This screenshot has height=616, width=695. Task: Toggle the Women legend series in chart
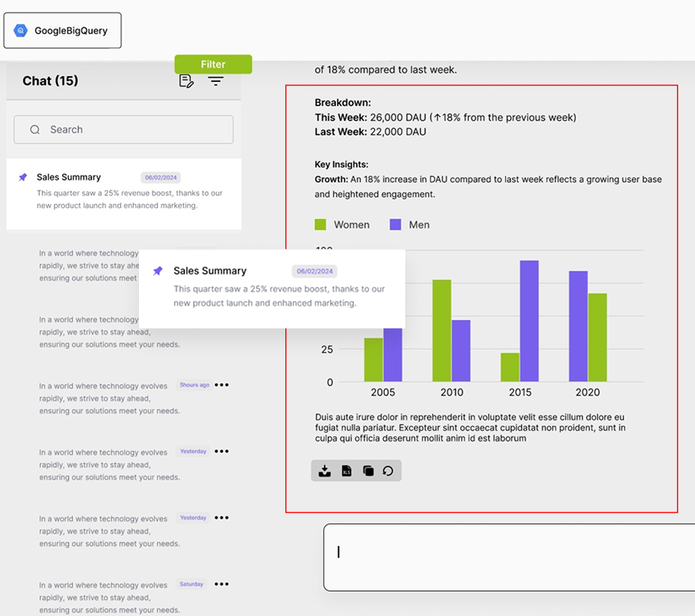tap(342, 225)
